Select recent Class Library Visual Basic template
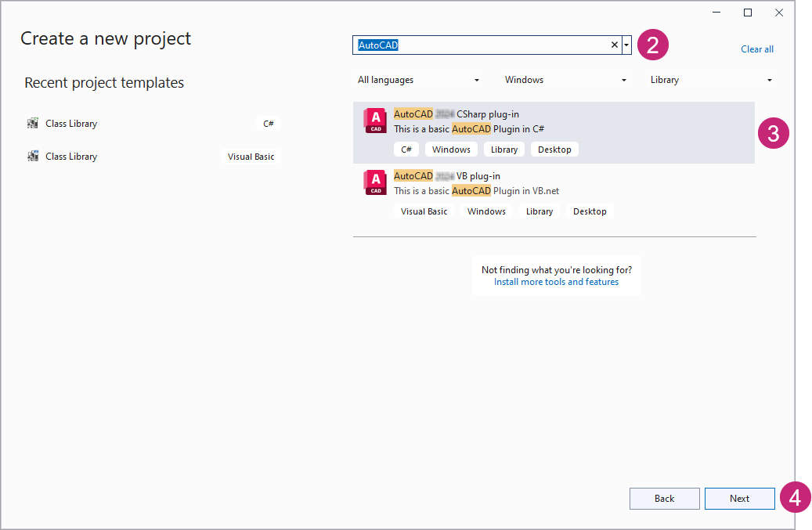812x530 pixels. 153,157
